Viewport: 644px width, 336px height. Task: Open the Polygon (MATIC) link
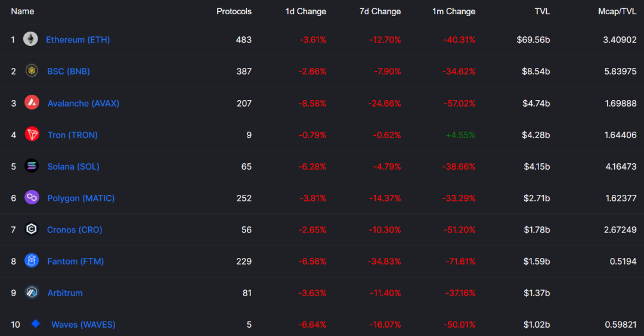pos(80,198)
